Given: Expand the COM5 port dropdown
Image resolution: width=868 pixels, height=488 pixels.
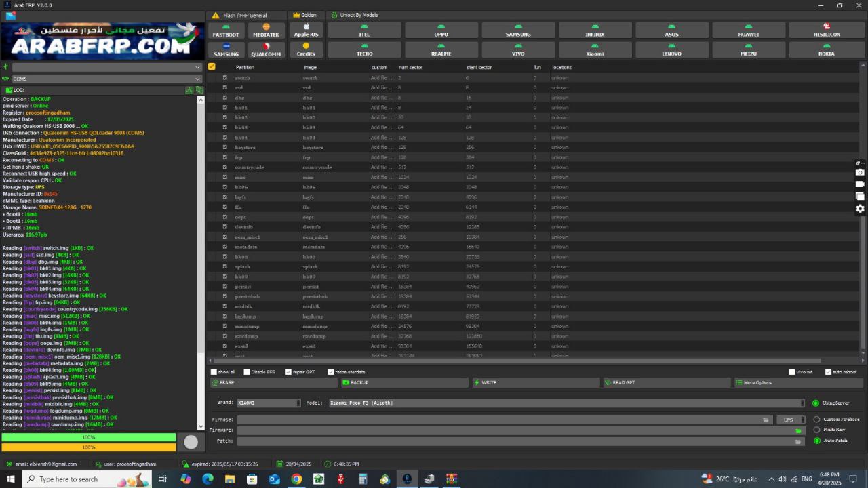Looking at the screenshot, I should click(x=197, y=79).
